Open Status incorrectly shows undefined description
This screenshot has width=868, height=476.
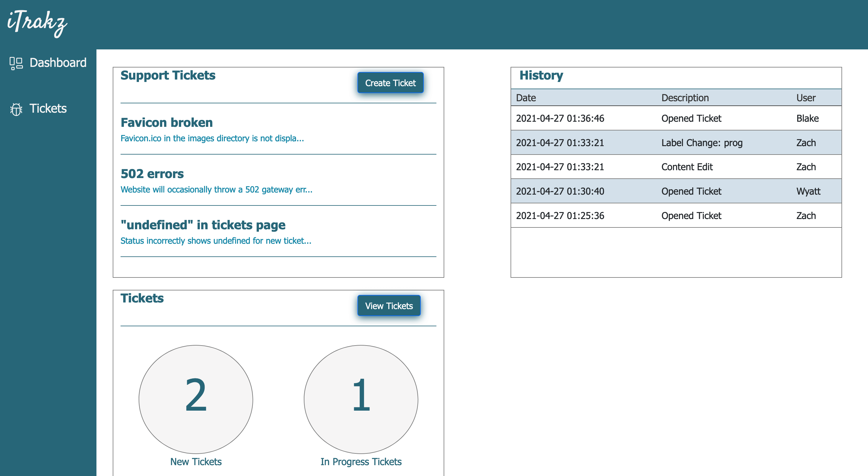[216, 240]
